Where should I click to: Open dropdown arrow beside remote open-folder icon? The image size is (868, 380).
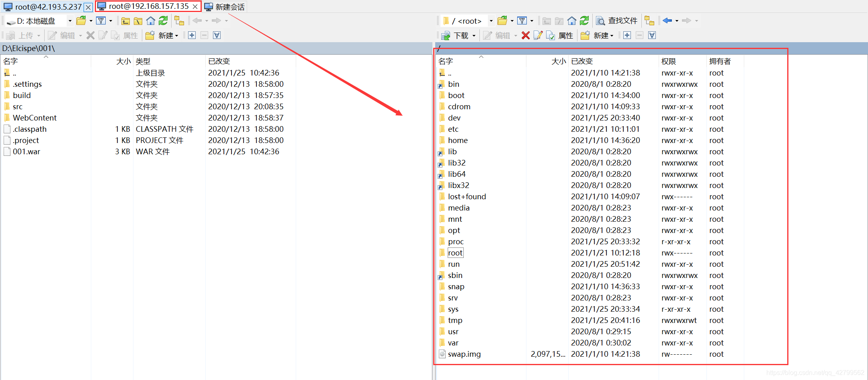512,21
